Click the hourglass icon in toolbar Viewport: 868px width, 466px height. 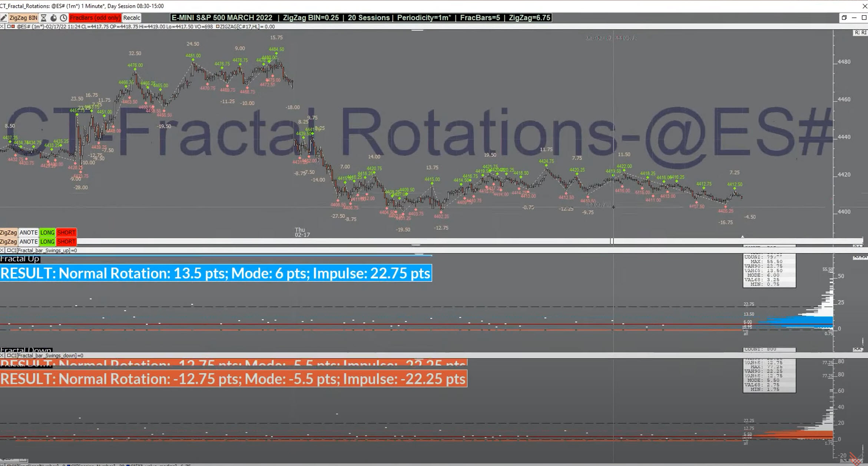point(43,18)
